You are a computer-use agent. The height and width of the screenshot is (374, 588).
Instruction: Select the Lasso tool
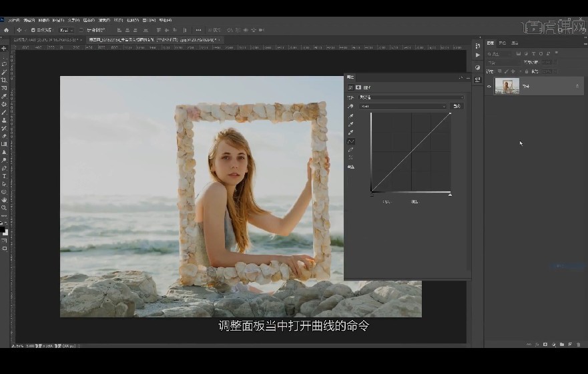4,64
